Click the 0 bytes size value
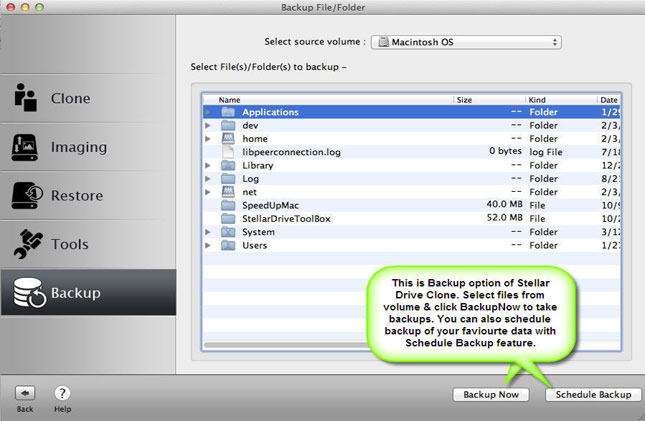This screenshot has width=645, height=421. pos(505,151)
